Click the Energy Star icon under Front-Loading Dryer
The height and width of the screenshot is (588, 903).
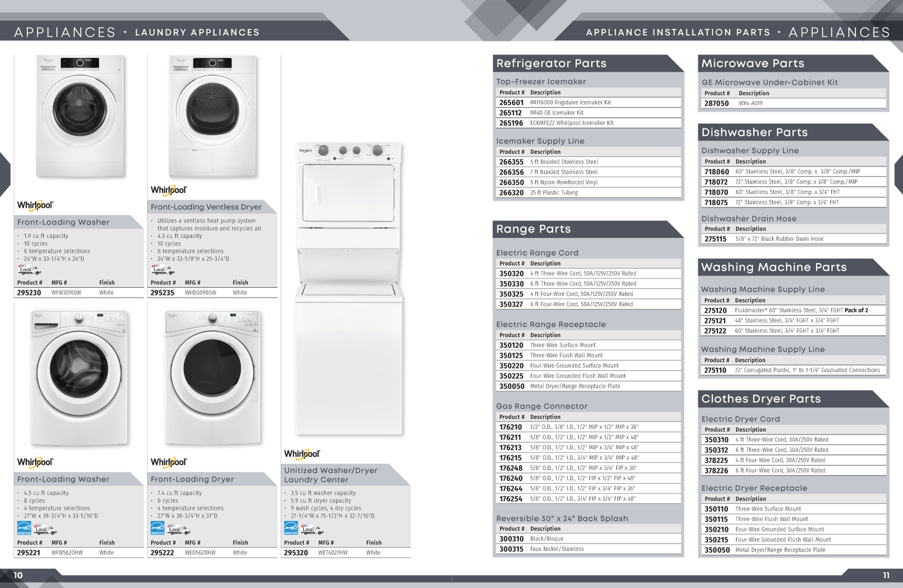(x=157, y=528)
